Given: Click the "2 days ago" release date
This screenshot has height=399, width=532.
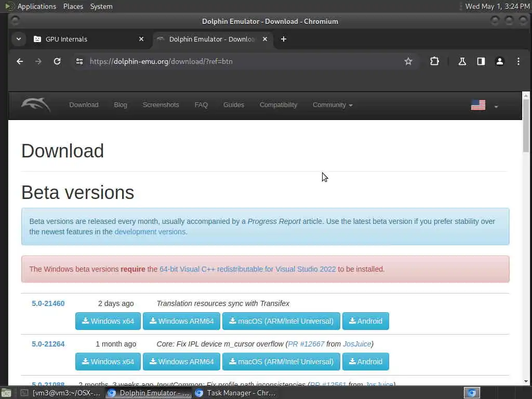Looking at the screenshot, I should tap(116, 303).
